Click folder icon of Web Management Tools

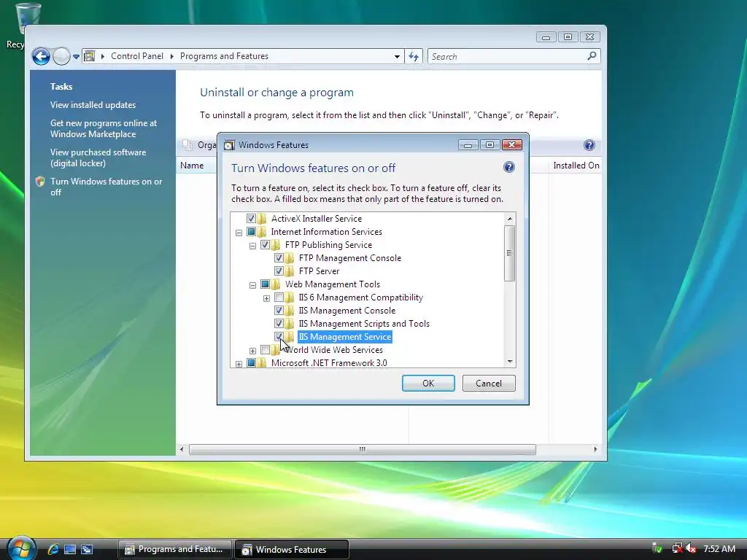[x=275, y=284]
